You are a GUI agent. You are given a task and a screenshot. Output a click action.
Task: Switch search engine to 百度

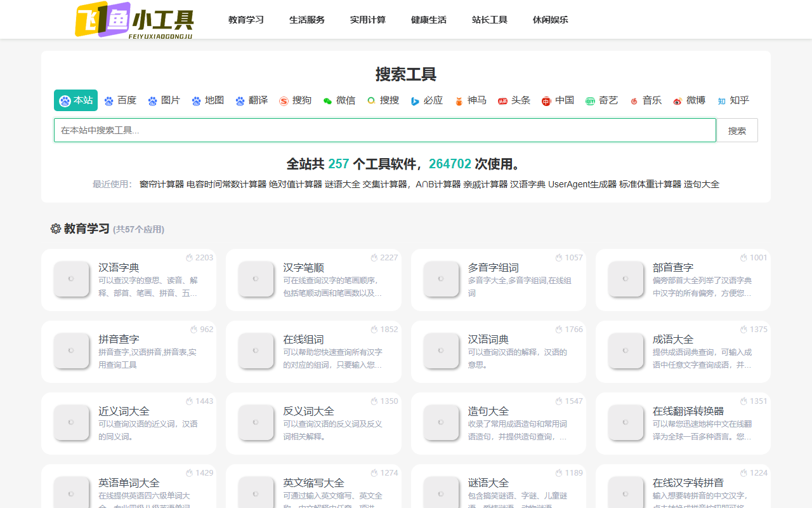120,100
